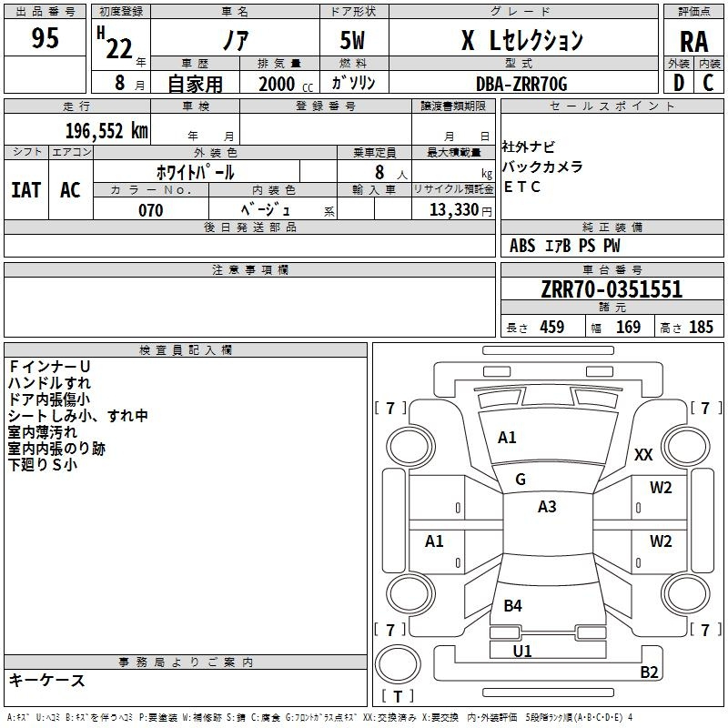Click windshield mark G on diagram
The image size is (728, 728).
coord(521,480)
